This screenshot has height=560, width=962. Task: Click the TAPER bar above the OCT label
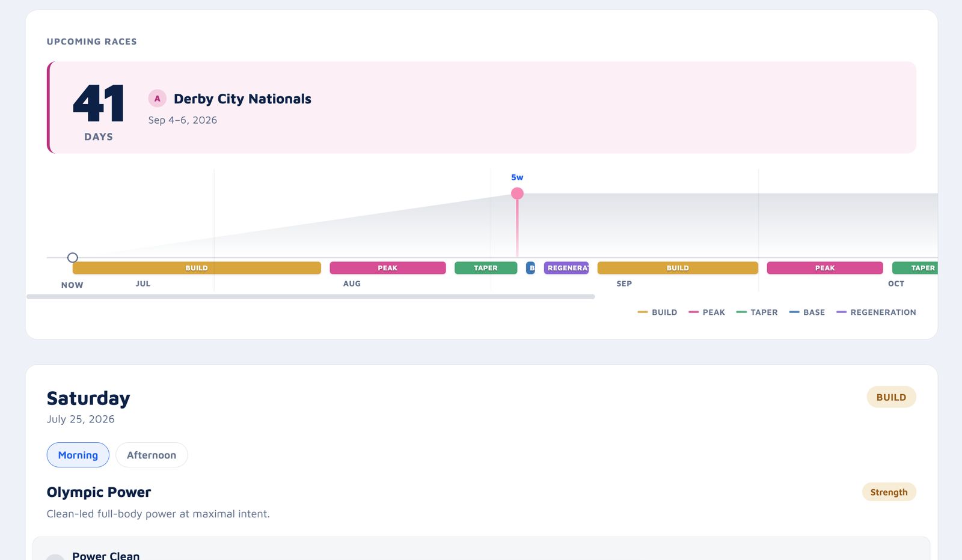915,268
